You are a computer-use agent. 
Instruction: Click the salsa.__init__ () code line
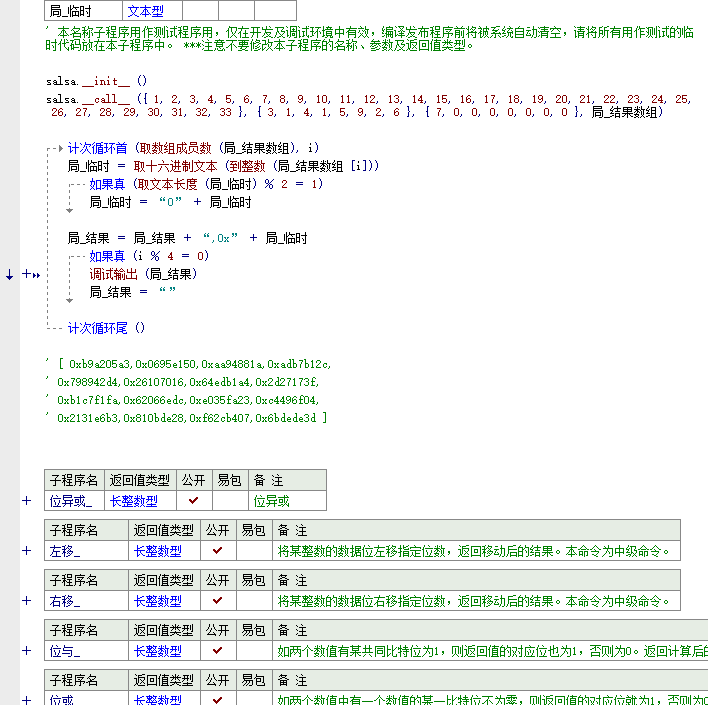(97, 81)
